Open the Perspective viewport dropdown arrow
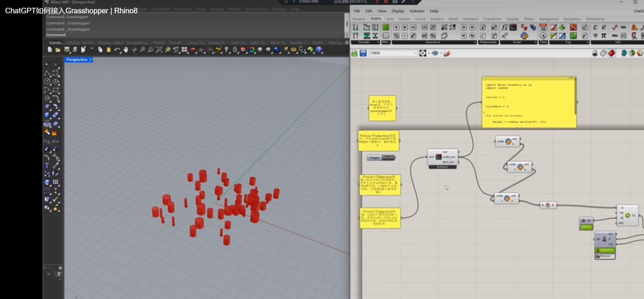The width and height of the screenshot is (644, 299). click(91, 60)
